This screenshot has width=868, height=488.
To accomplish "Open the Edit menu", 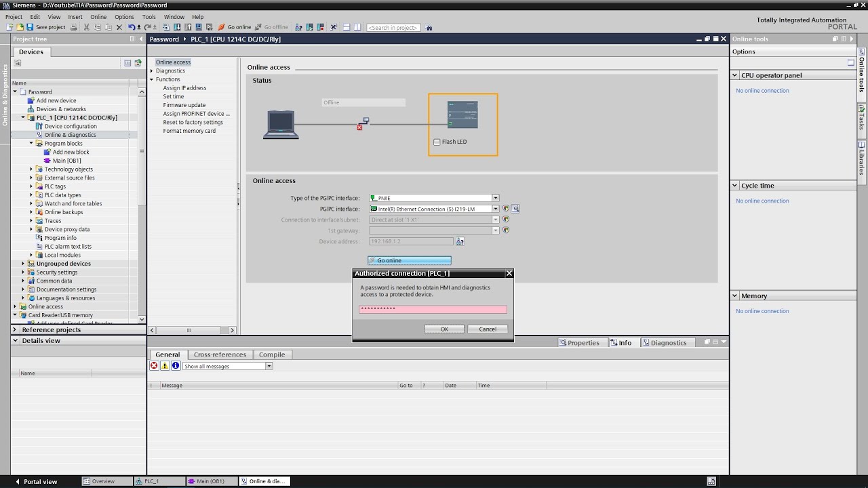I will click(35, 17).
